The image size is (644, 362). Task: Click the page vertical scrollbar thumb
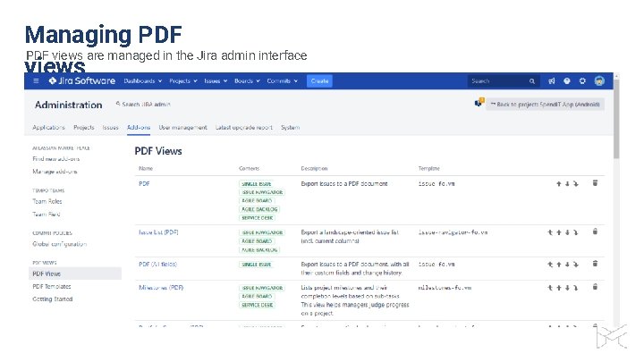tap(616, 119)
